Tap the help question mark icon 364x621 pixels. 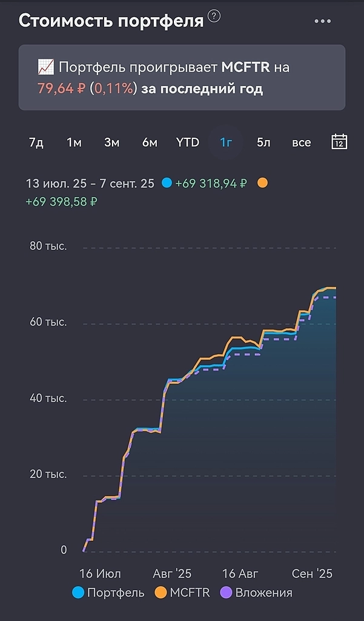coord(214,16)
